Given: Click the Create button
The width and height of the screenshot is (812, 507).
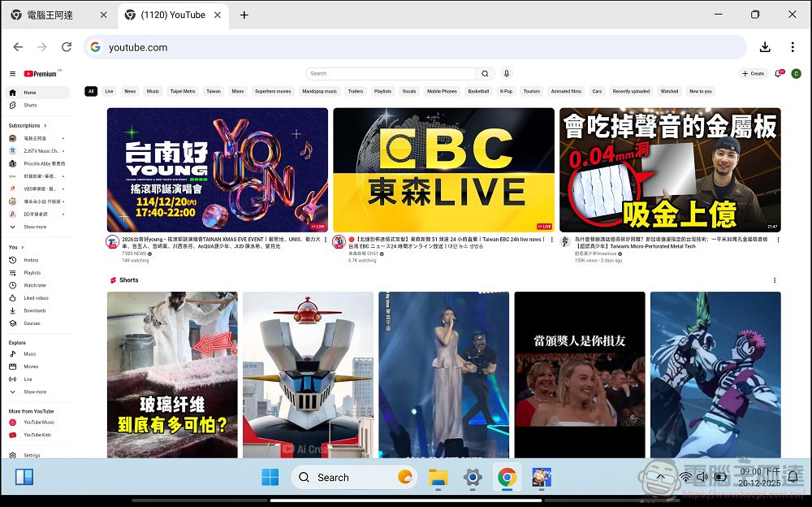Looking at the screenshot, I should [x=753, y=73].
